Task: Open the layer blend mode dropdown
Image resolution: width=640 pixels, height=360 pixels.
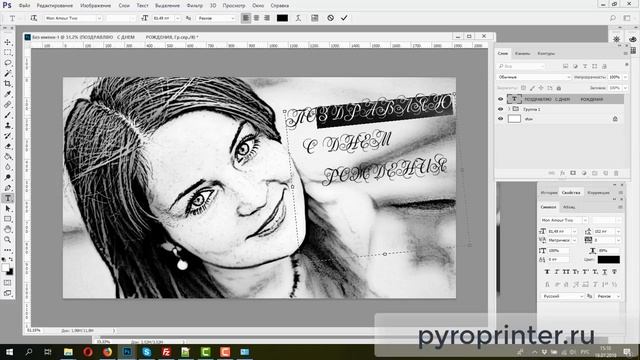Action: point(534,77)
